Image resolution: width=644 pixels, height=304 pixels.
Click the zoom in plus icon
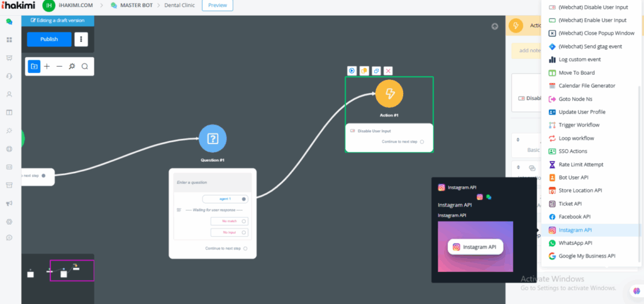tap(47, 66)
